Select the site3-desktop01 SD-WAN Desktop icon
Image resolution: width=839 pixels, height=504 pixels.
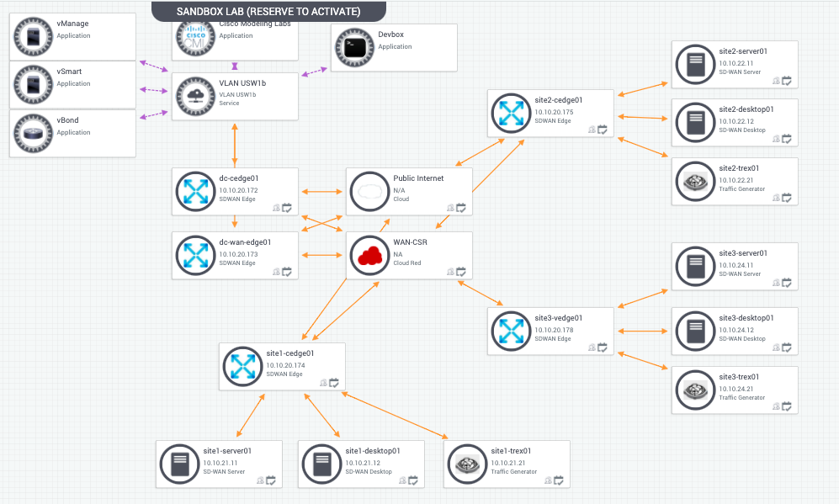tap(695, 331)
